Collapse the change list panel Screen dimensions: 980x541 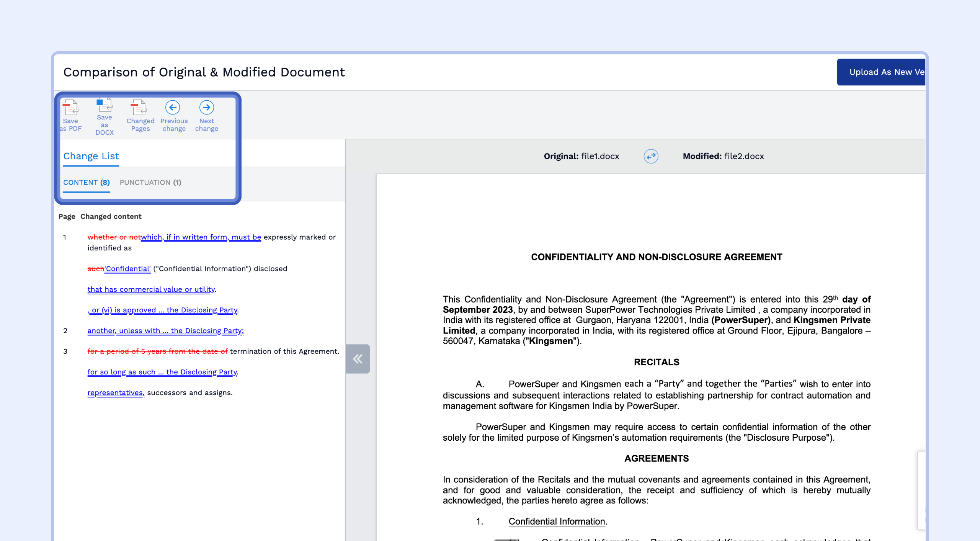pyautogui.click(x=358, y=359)
